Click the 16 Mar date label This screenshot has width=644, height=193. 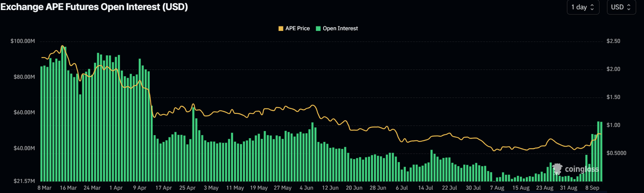pyautogui.click(x=68, y=188)
